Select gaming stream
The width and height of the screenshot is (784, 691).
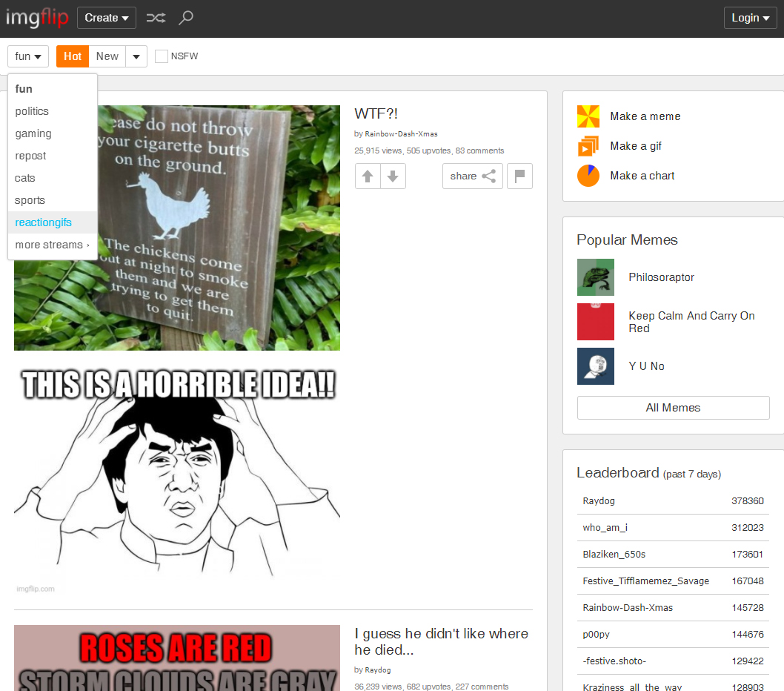(x=53, y=133)
